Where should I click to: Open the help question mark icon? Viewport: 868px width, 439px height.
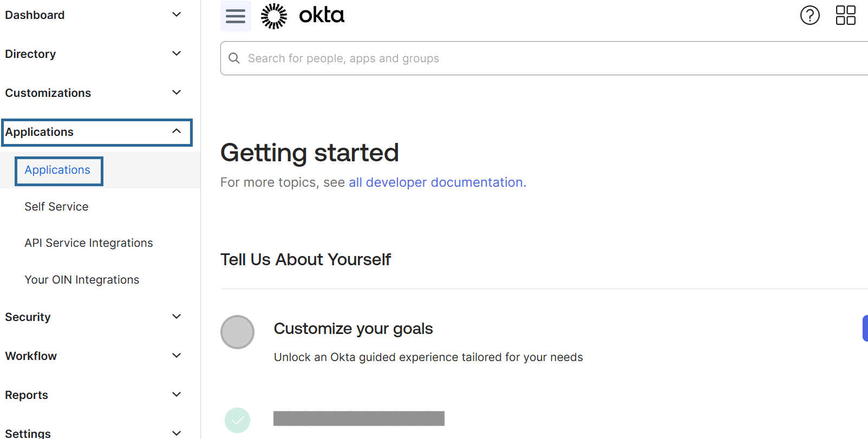(x=810, y=15)
